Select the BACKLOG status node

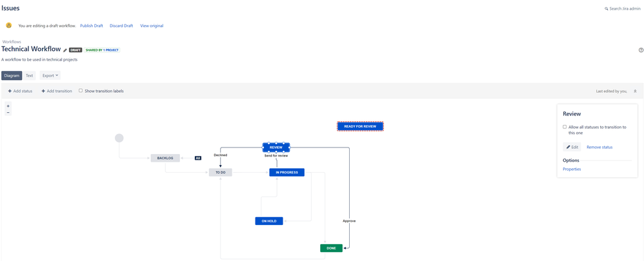(x=165, y=158)
